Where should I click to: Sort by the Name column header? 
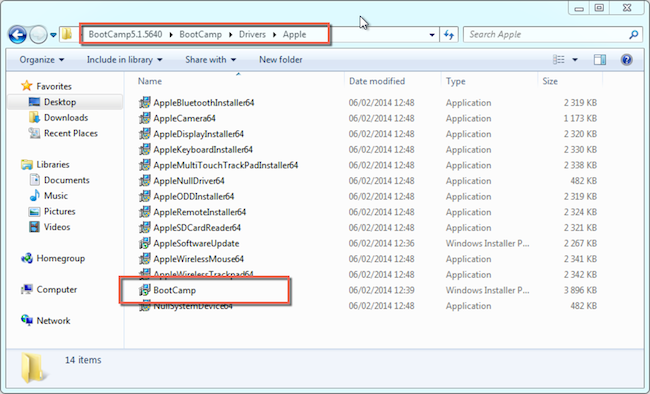tap(150, 81)
